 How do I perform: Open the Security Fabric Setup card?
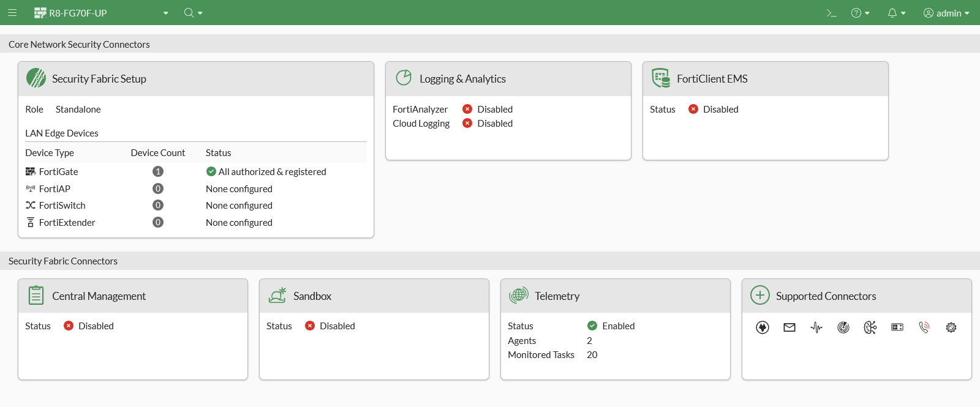click(99, 79)
